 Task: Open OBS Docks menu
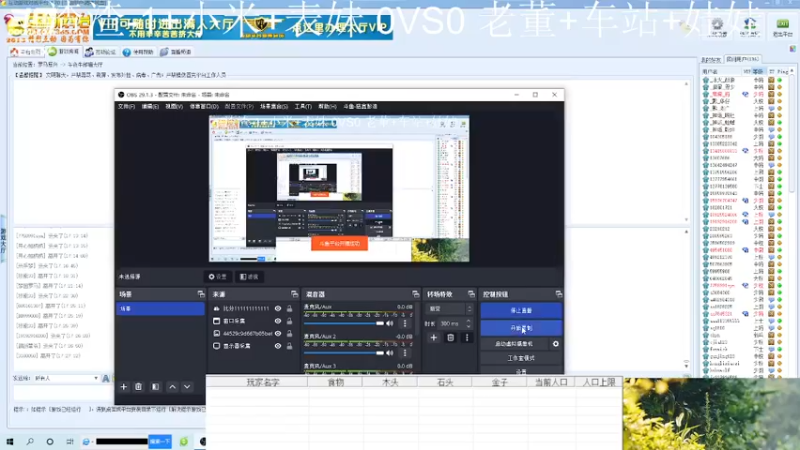coord(204,107)
